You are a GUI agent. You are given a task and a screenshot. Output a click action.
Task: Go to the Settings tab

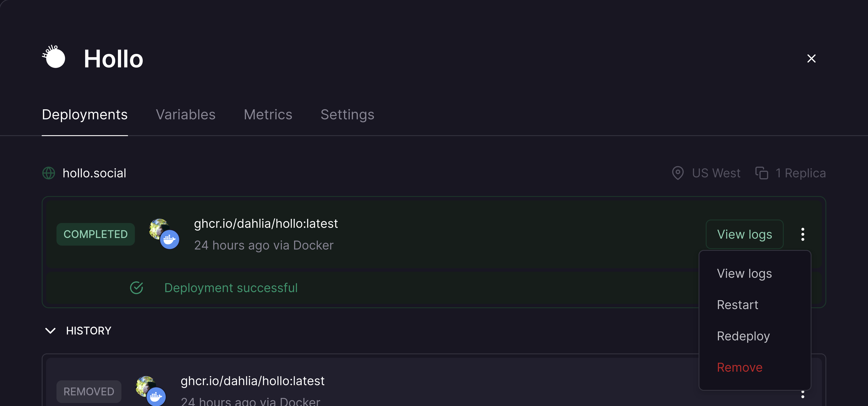(x=347, y=115)
